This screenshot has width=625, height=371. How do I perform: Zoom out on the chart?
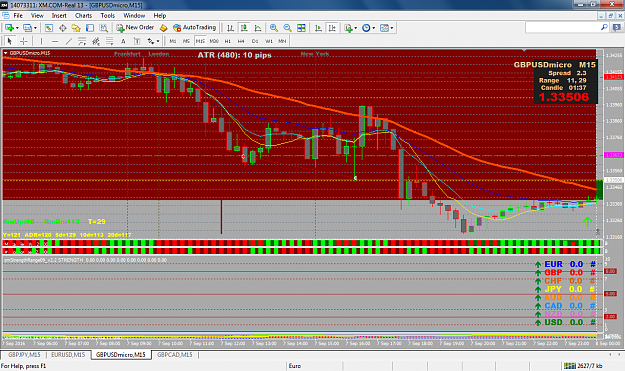(287, 28)
